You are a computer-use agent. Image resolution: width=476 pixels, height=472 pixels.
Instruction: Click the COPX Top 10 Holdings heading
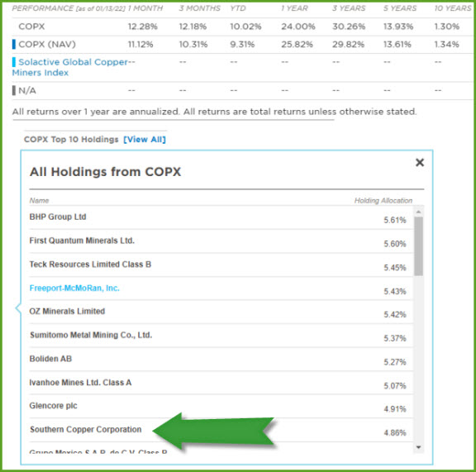71,140
